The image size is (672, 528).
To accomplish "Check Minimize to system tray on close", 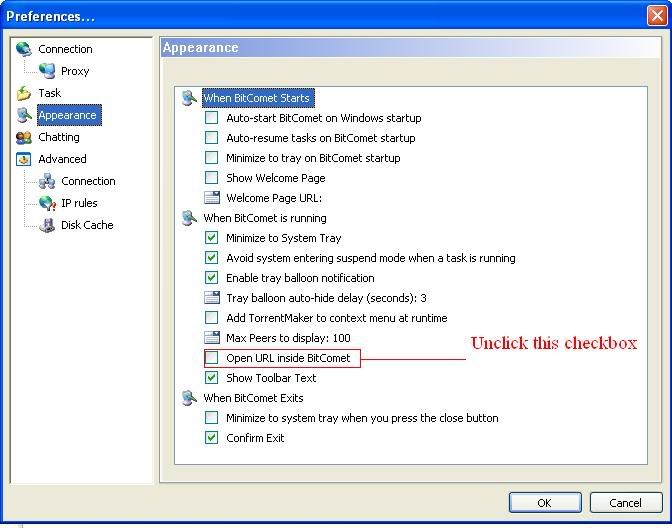I will click(x=211, y=417).
